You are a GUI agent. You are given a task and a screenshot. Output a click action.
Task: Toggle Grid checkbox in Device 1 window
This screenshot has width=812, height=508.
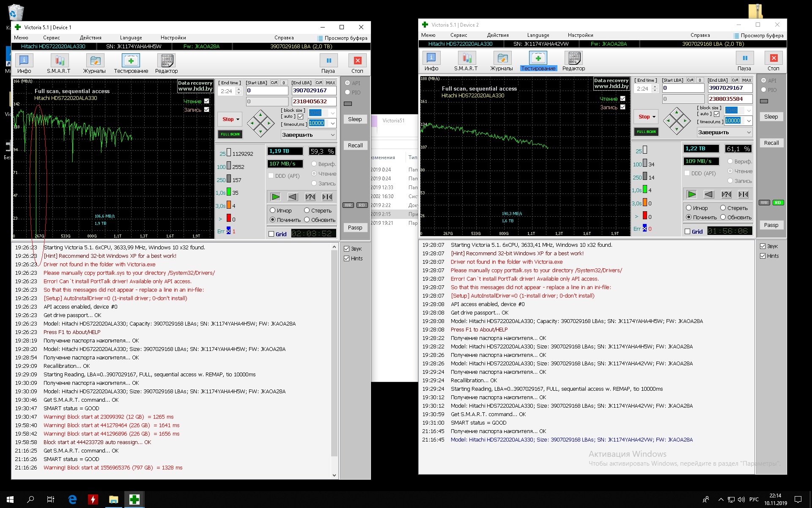click(272, 234)
